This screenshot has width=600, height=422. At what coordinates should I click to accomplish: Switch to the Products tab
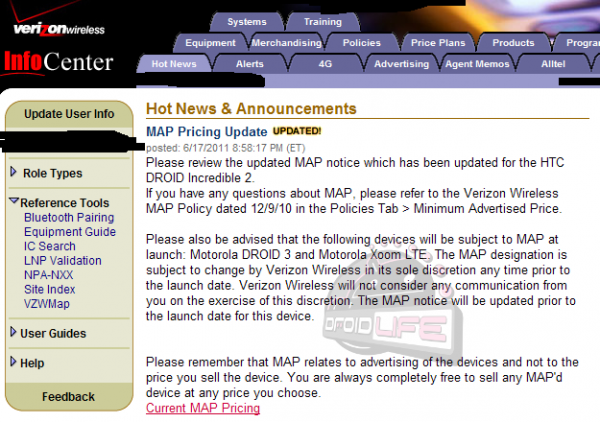coord(513,43)
